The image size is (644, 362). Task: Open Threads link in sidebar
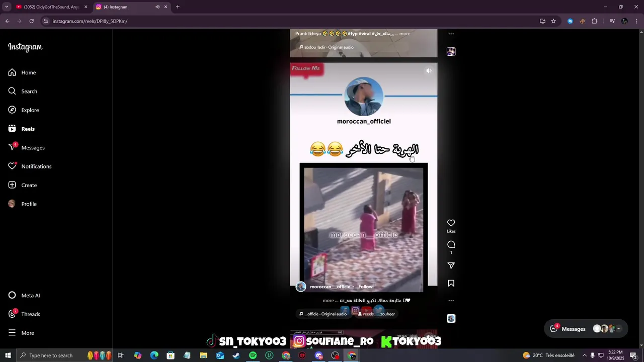pyautogui.click(x=24, y=314)
